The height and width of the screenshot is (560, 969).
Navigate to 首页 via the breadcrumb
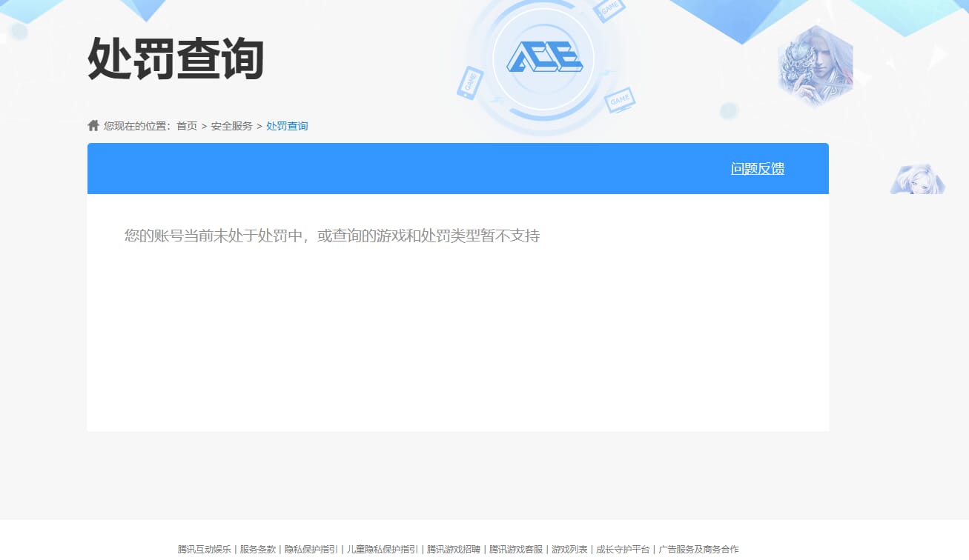tap(186, 126)
